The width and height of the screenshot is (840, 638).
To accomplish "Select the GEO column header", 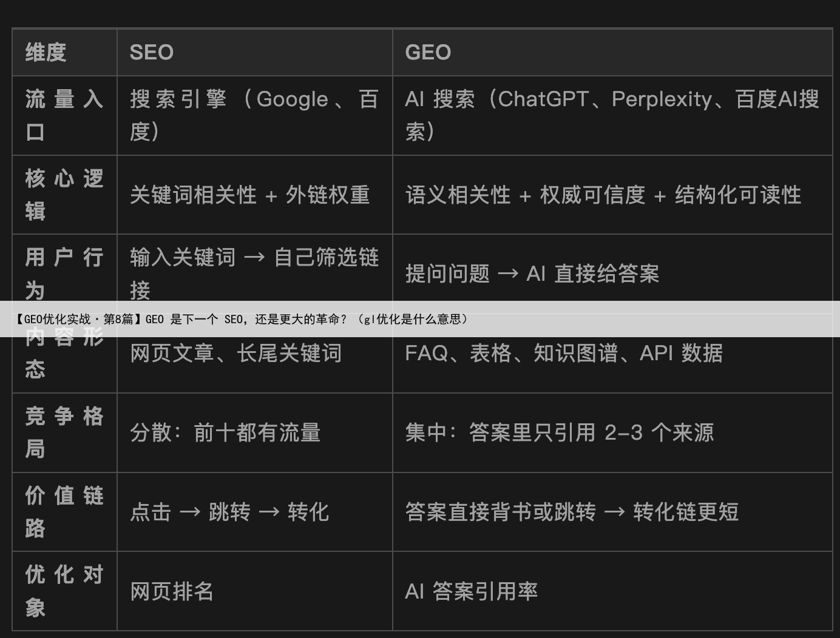I will tap(428, 52).
